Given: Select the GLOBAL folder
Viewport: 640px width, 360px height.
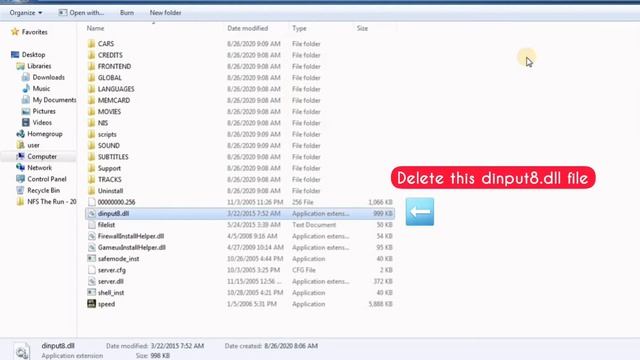Looking at the screenshot, I should pos(109,78).
